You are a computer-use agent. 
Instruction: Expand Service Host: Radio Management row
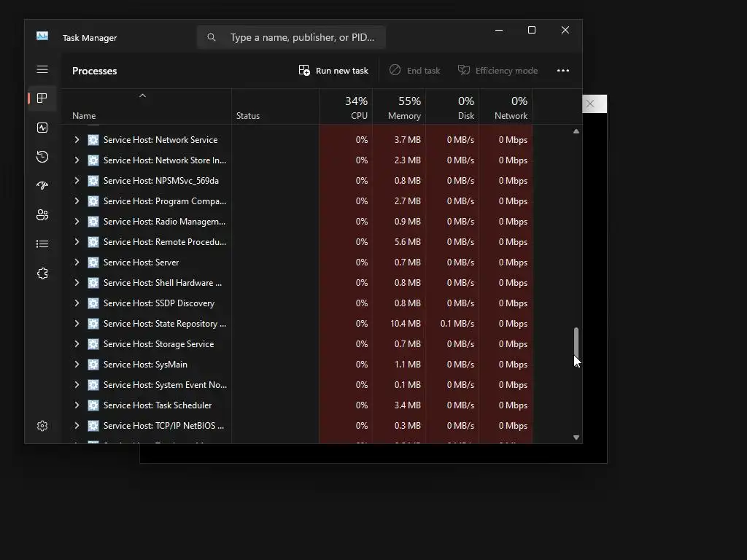[x=77, y=222]
